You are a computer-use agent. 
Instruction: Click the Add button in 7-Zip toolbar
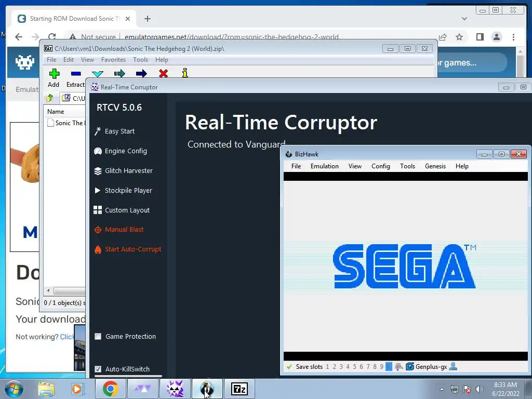click(54, 78)
